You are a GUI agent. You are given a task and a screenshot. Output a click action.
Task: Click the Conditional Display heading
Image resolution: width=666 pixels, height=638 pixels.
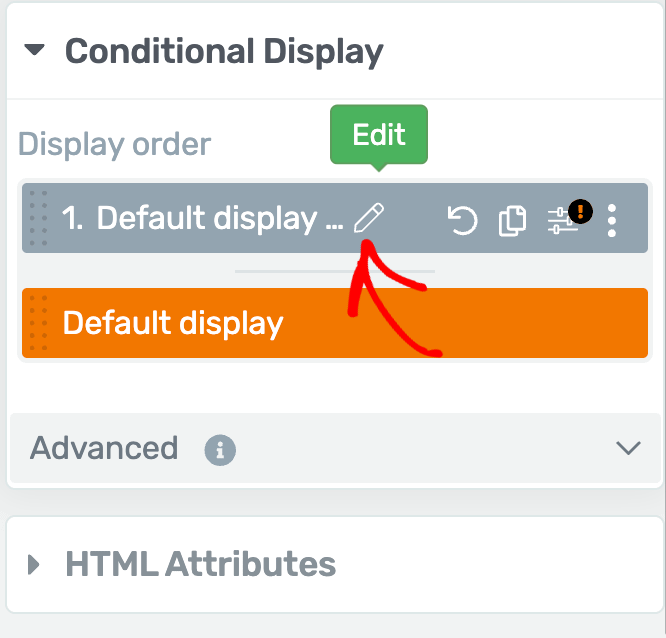coord(224,52)
